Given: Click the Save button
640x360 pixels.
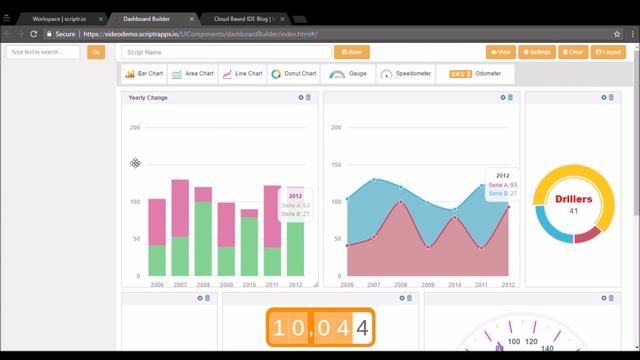Looking at the screenshot, I should click(x=352, y=52).
